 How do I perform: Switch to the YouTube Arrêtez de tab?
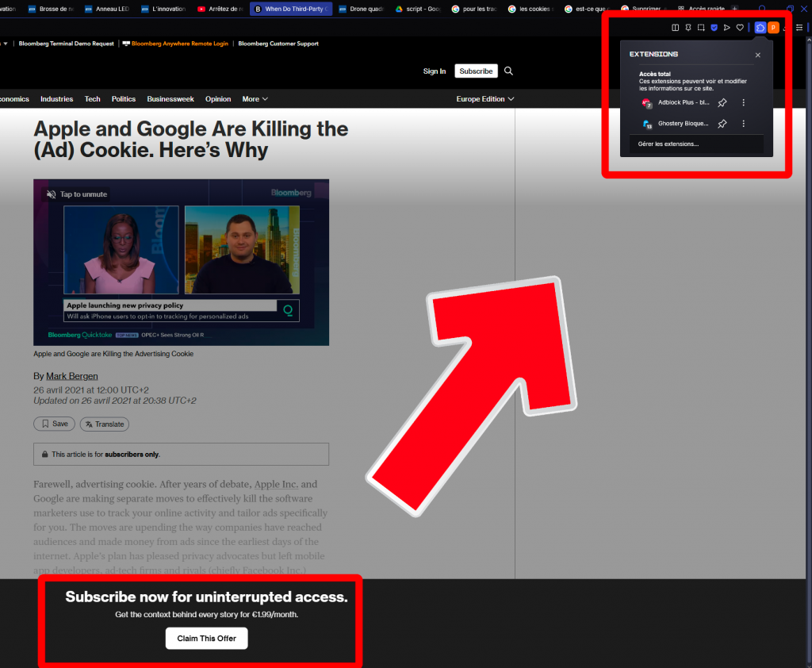click(220, 9)
